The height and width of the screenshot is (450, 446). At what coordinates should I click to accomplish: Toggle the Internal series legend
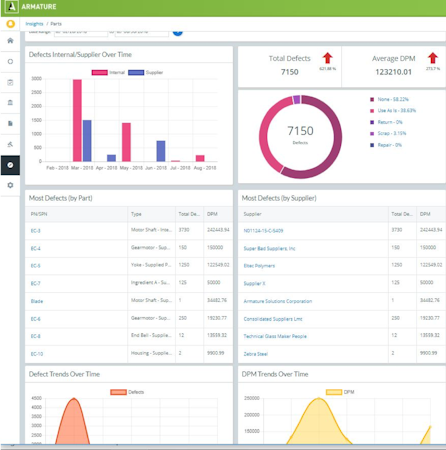[108, 73]
